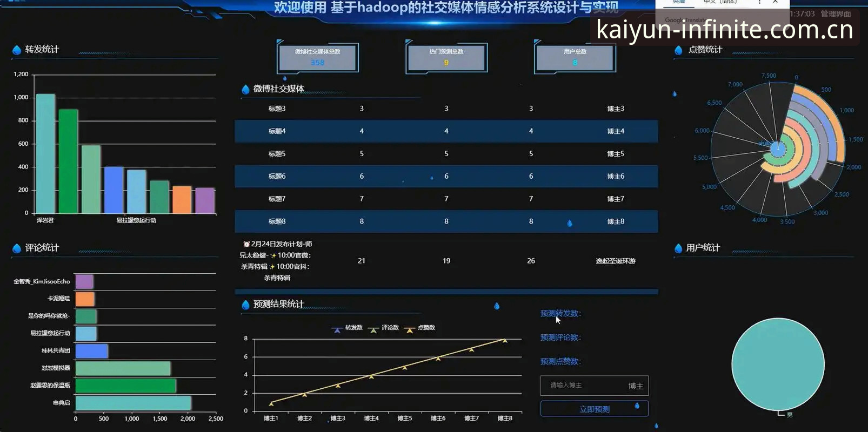Select the 用户总数 card showing 8
868x432 pixels.
[575, 58]
